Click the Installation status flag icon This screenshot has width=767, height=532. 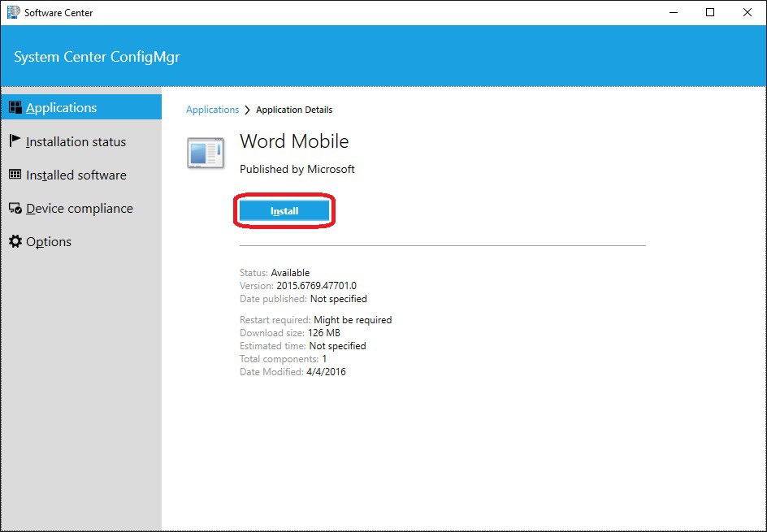tap(15, 141)
